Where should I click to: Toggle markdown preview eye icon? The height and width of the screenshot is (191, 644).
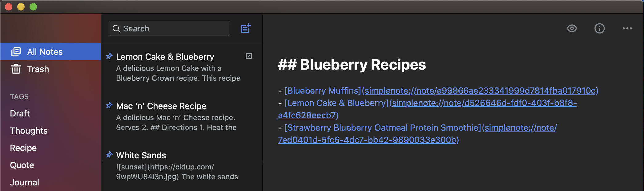[572, 29]
